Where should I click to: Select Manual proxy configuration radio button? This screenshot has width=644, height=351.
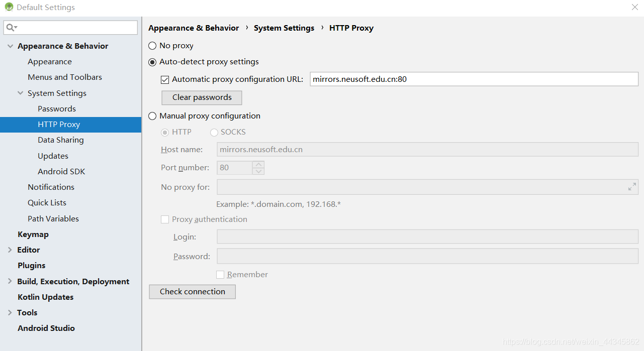[152, 116]
